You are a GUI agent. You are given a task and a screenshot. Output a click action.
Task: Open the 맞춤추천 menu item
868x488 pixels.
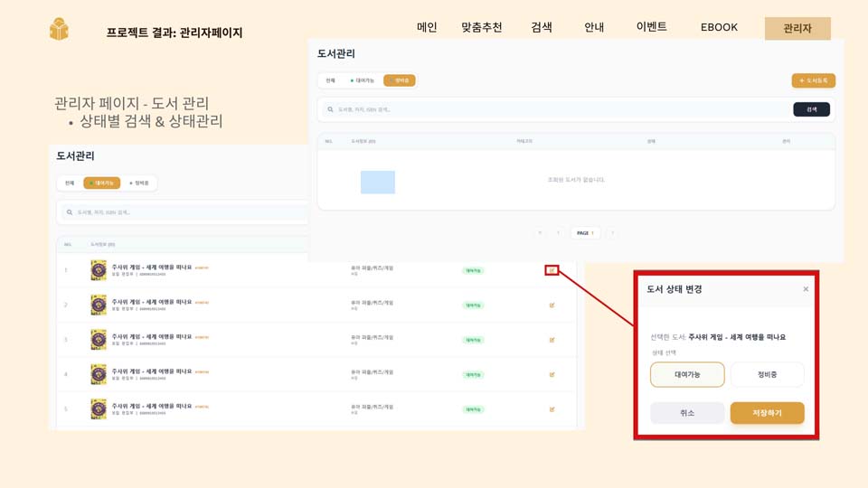click(481, 27)
